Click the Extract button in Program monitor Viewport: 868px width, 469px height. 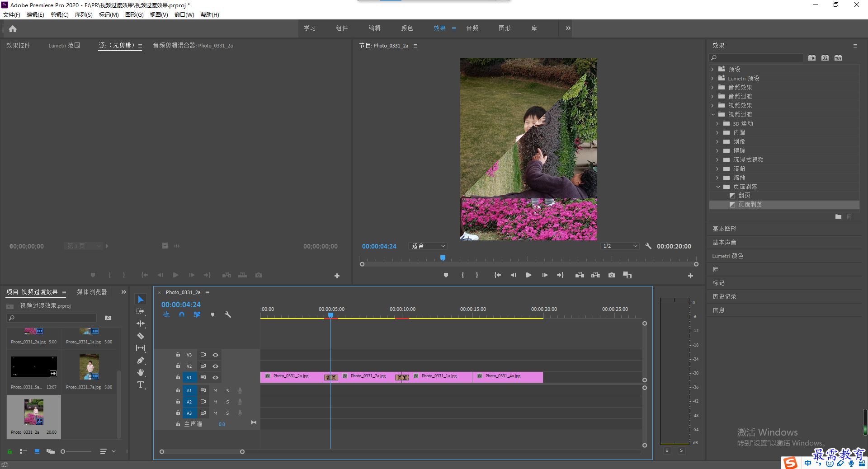(595, 275)
